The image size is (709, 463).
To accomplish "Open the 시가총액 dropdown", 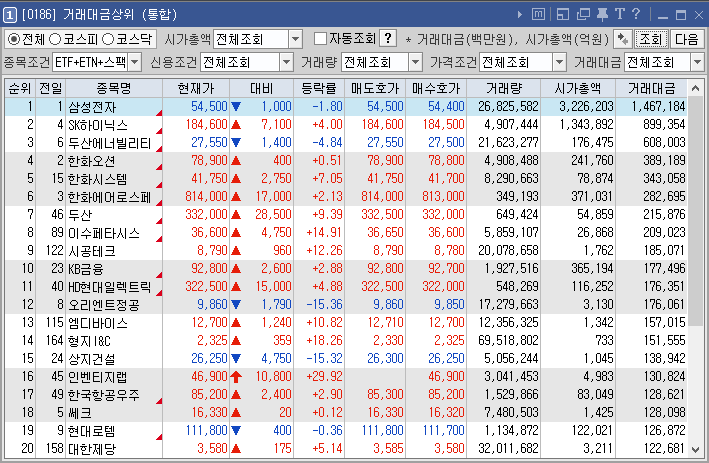I will pos(296,39).
